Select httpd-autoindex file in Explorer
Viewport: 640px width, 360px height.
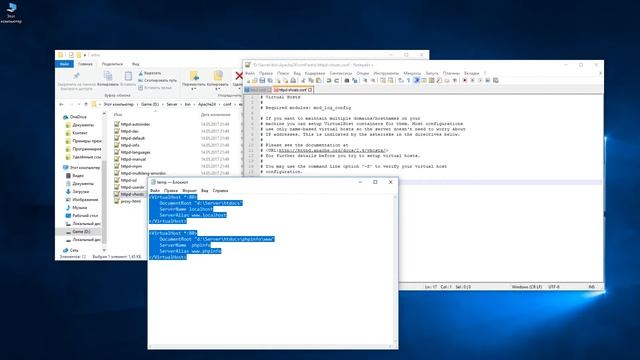(132, 124)
